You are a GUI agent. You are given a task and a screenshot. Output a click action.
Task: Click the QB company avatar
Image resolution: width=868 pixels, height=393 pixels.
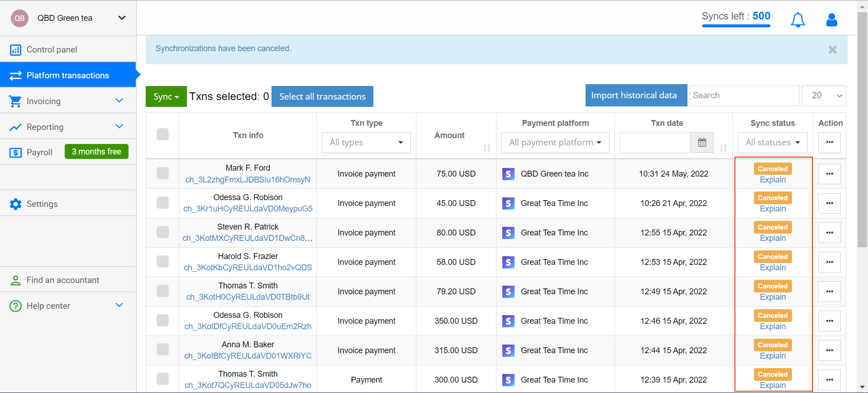tap(19, 18)
